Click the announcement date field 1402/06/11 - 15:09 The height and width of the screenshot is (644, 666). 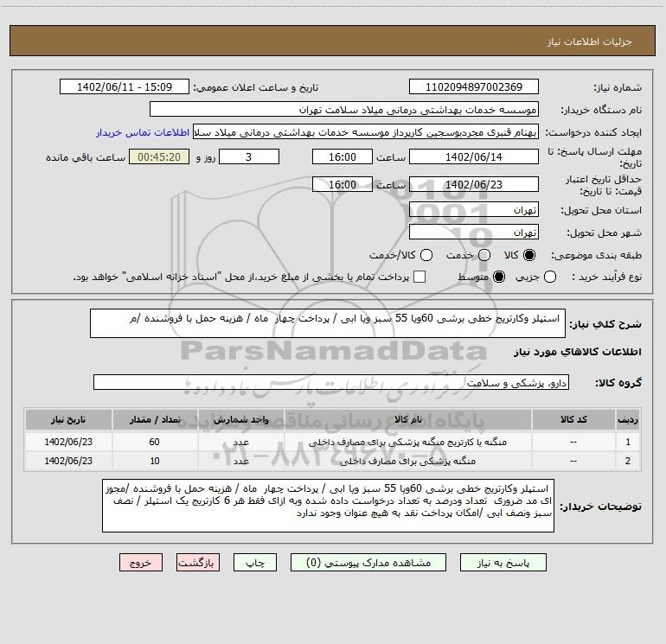pyautogui.click(x=125, y=87)
